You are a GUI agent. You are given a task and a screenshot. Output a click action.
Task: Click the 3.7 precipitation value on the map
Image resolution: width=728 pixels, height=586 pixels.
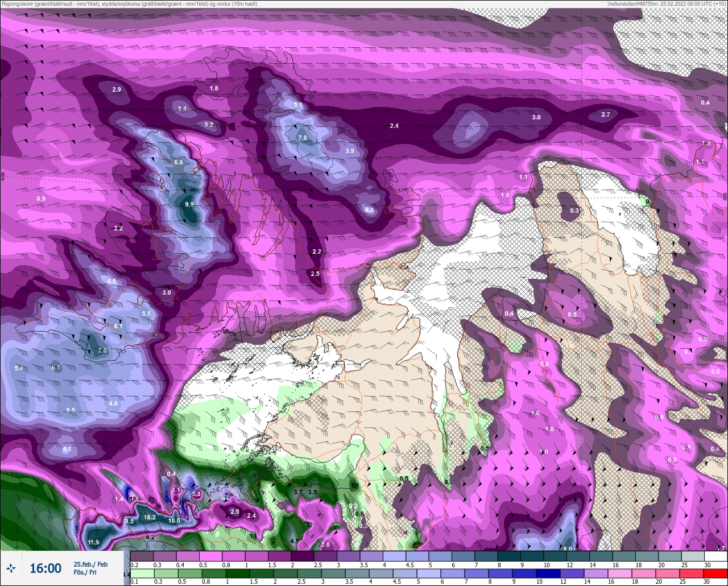298,492
